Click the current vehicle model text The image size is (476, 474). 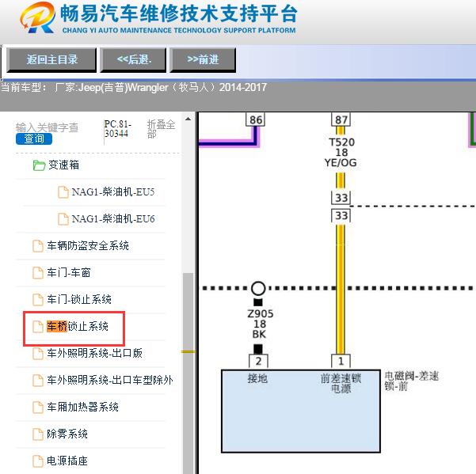click(x=134, y=88)
